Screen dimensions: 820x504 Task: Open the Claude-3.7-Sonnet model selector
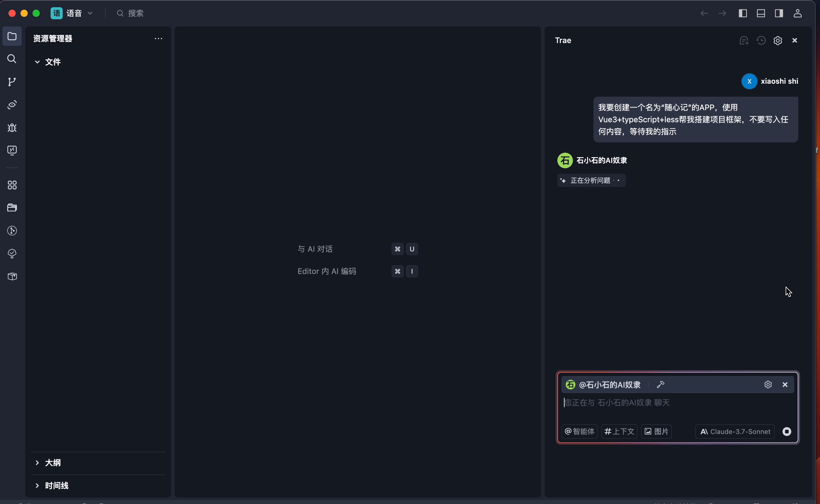click(735, 432)
